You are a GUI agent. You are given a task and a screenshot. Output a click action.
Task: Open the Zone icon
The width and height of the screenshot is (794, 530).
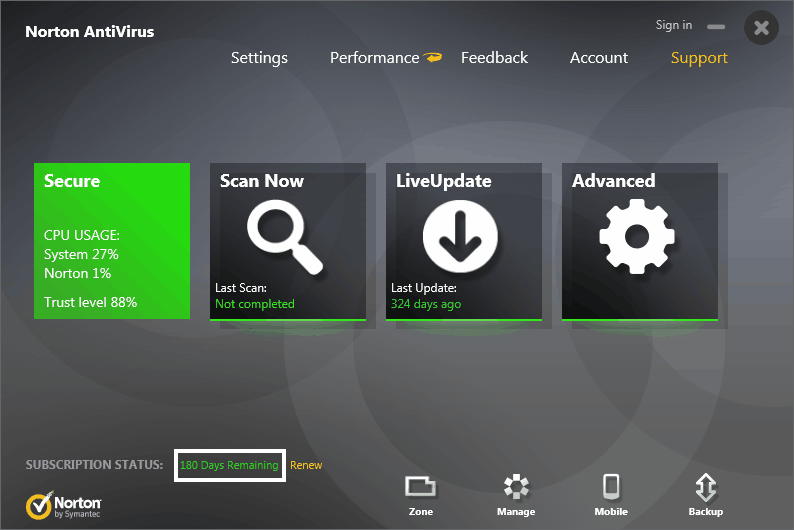click(x=420, y=486)
